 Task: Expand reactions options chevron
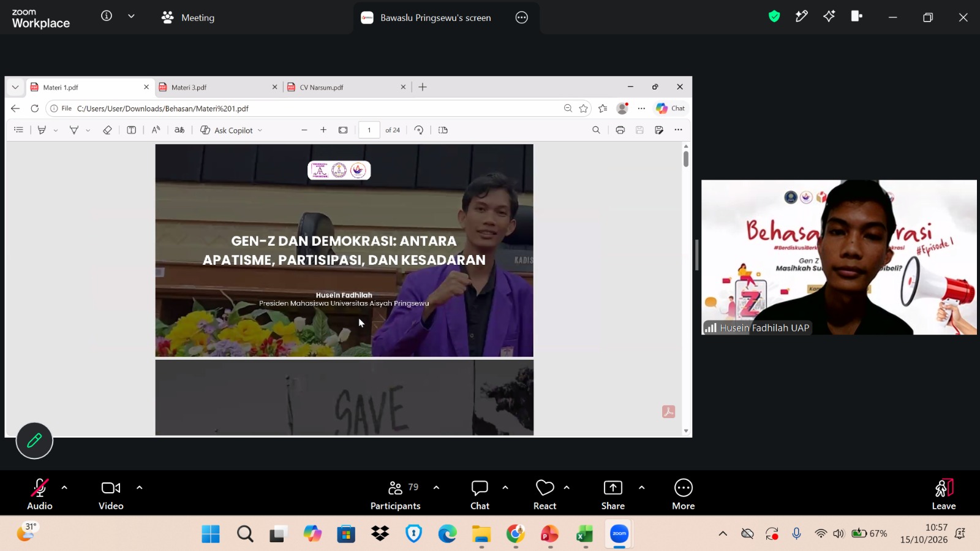pos(567,488)
